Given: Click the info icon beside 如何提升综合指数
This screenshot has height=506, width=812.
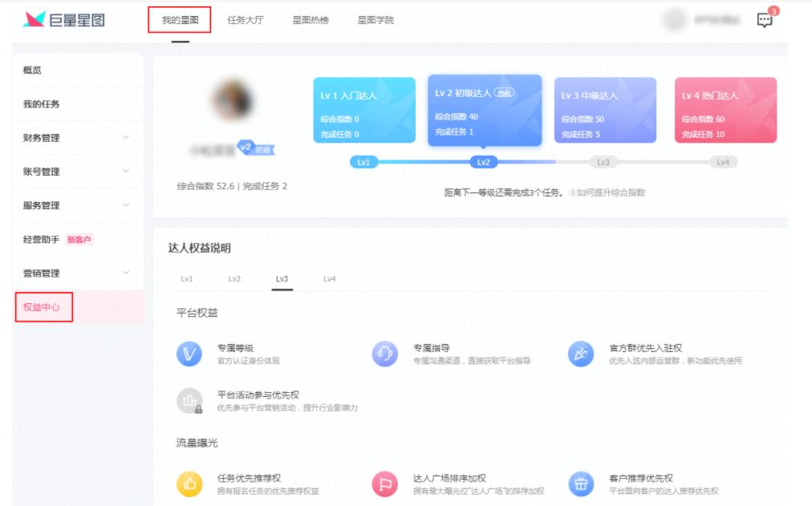Looking at the screenshot, I should coord(572,192).
